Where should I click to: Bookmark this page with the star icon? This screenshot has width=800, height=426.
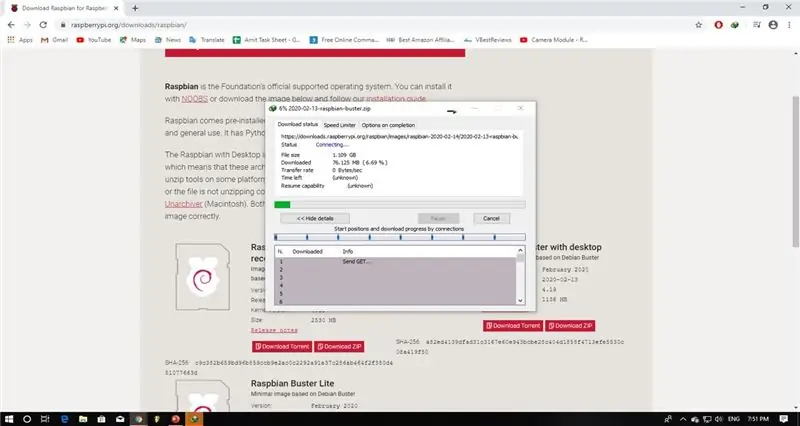pyautogui.click(x=698, y=24)
